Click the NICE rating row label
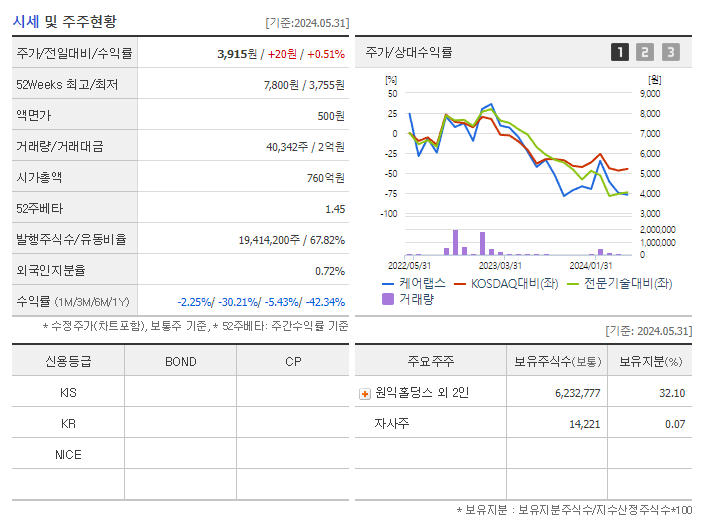702x525 pixels. [x=68, y=455]
